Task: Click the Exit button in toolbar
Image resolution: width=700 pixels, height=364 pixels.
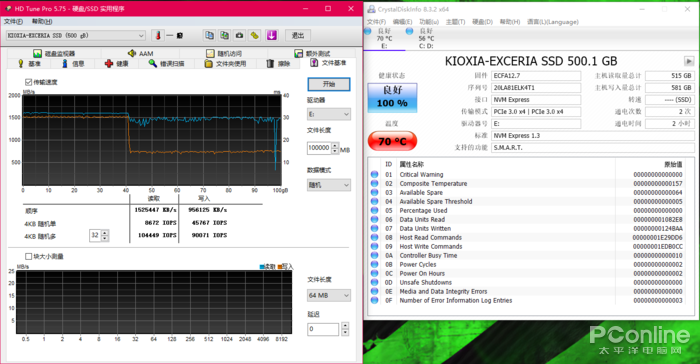Action: click(298, 36)
